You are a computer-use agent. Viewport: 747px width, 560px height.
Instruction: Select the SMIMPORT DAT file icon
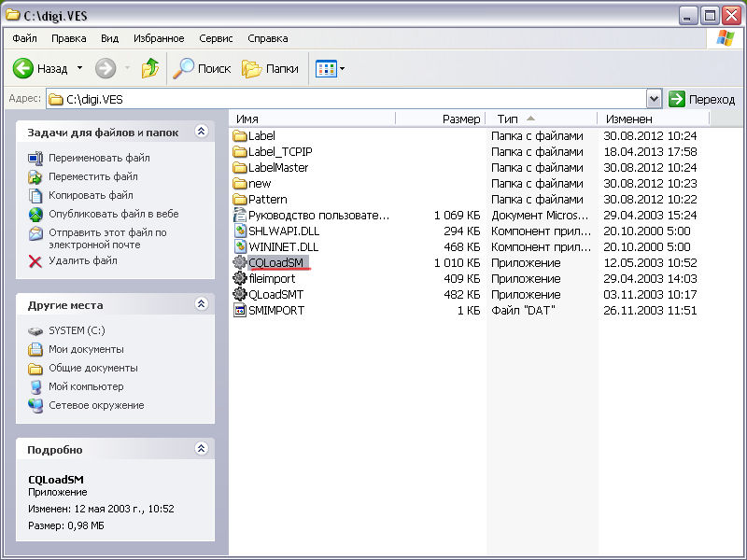point(240,310)
